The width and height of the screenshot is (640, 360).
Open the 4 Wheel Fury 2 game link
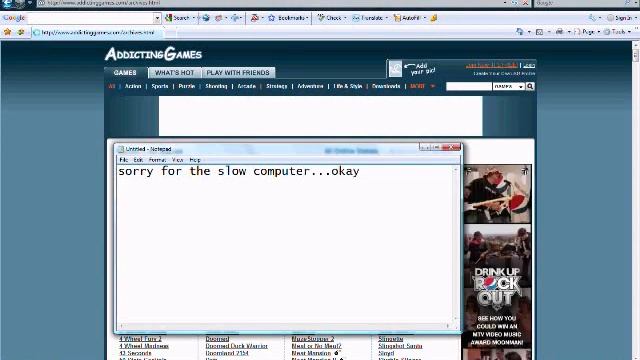click(140, 339)
